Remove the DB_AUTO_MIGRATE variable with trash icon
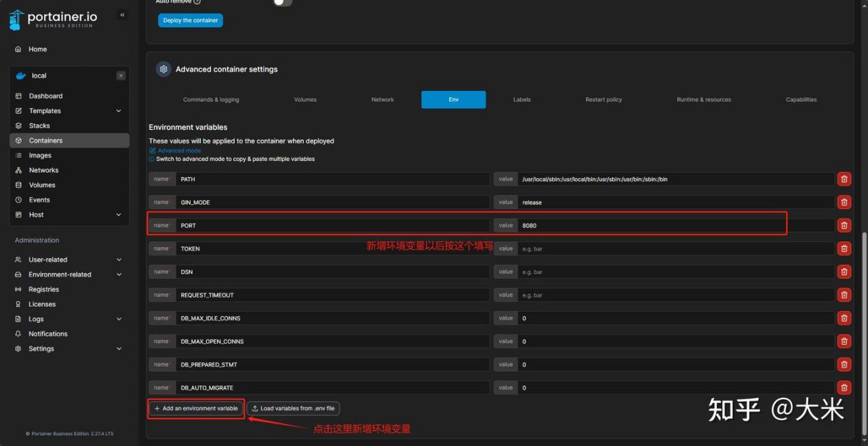868x446 pixels. click(x=844, y=388)
